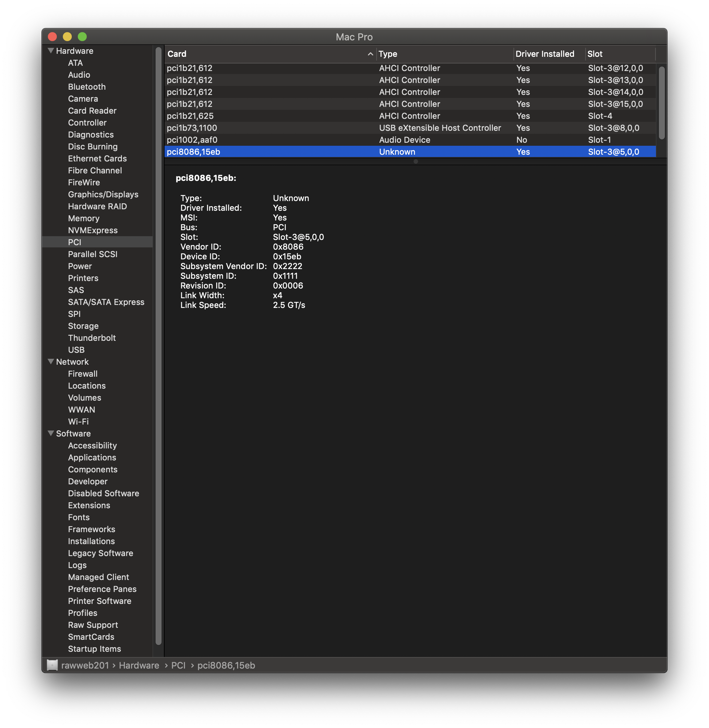Show Diagnostics information
Viewport: 709px width, 728px height.
coord(91,135)
